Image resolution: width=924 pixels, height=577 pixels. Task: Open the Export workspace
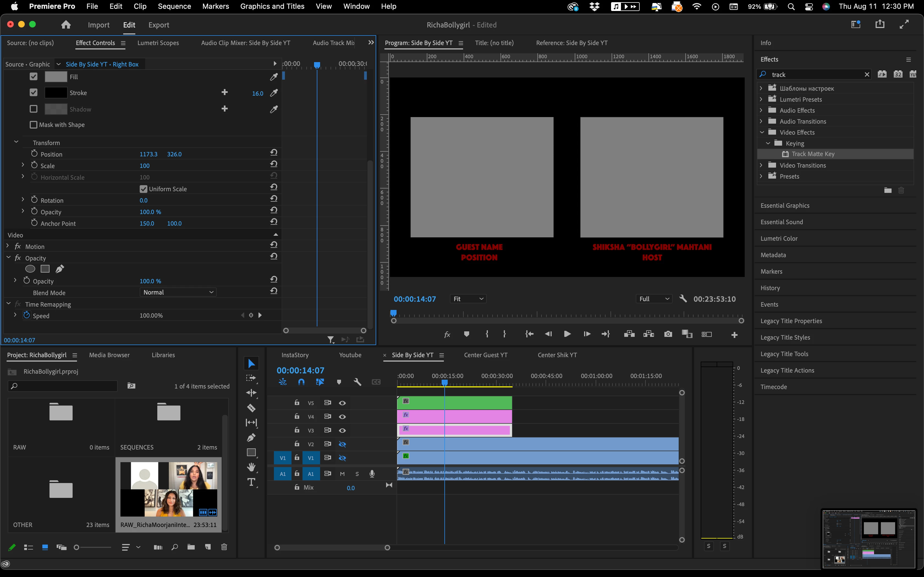[x=158, y=25]
